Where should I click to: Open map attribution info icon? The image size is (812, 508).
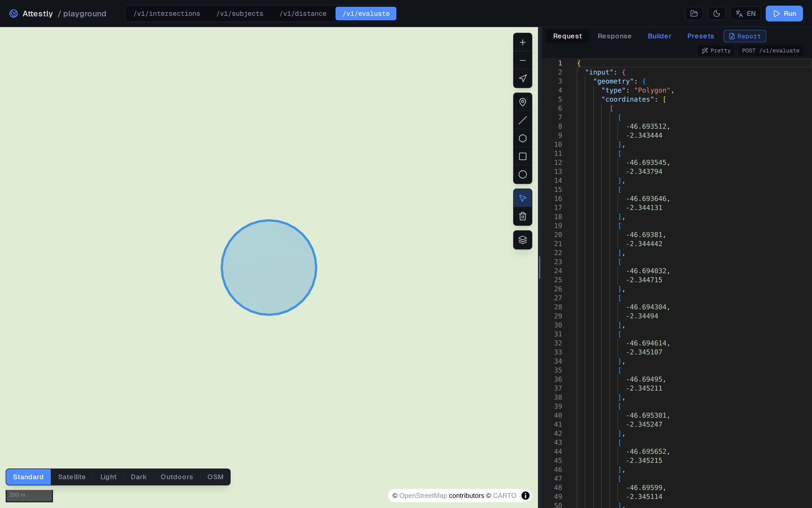tap(526, 496)
